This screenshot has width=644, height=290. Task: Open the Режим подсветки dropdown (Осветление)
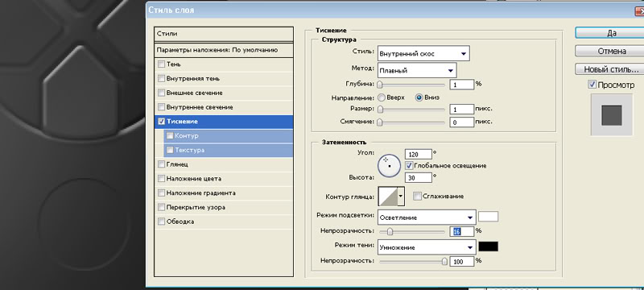click(x=427, y=217)
